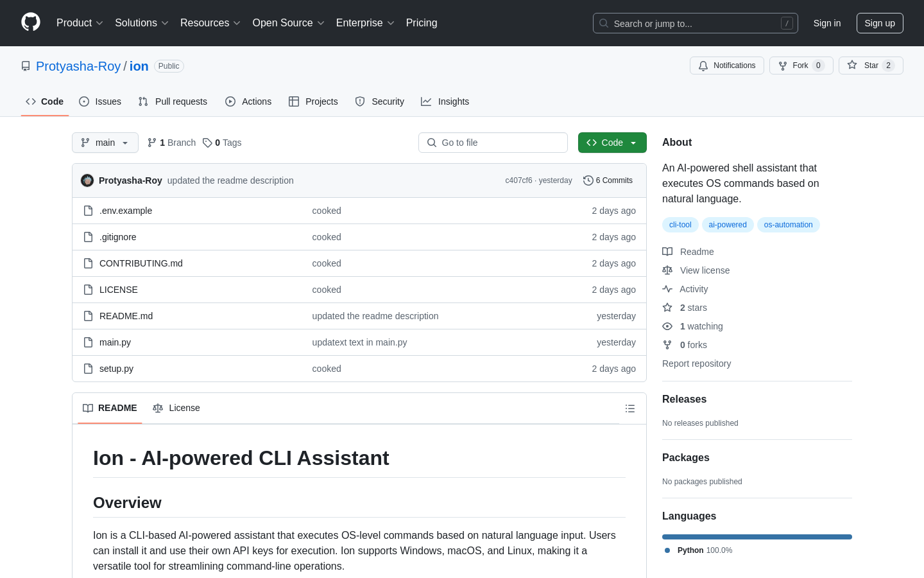Image resolution: width=924 pixels, height=578 pixels.
Task: Open the ion repository name link
Action: (139, 66)
